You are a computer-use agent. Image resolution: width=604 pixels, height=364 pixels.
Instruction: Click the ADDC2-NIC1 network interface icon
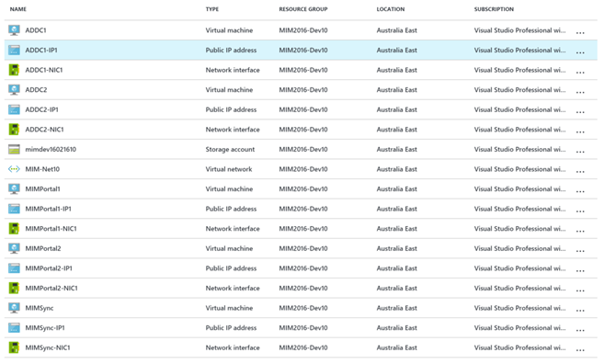click(x=15, y=130)
